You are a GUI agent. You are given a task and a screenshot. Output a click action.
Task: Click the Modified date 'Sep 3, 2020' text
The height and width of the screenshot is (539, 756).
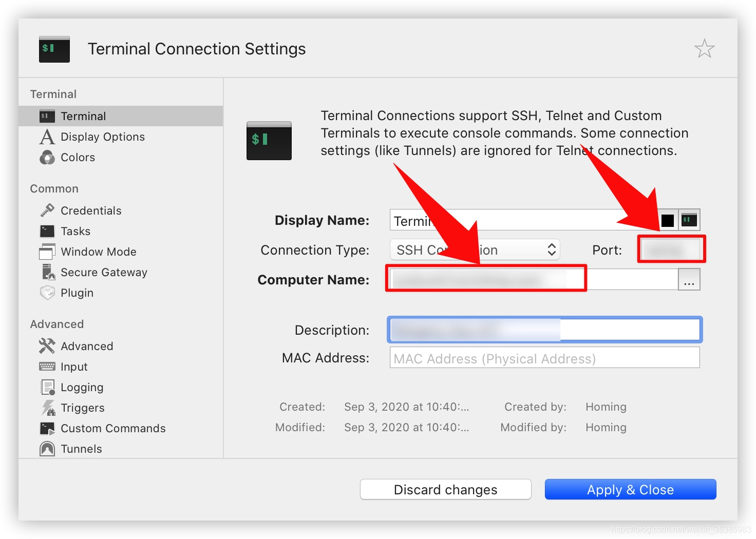pos(406,427)
